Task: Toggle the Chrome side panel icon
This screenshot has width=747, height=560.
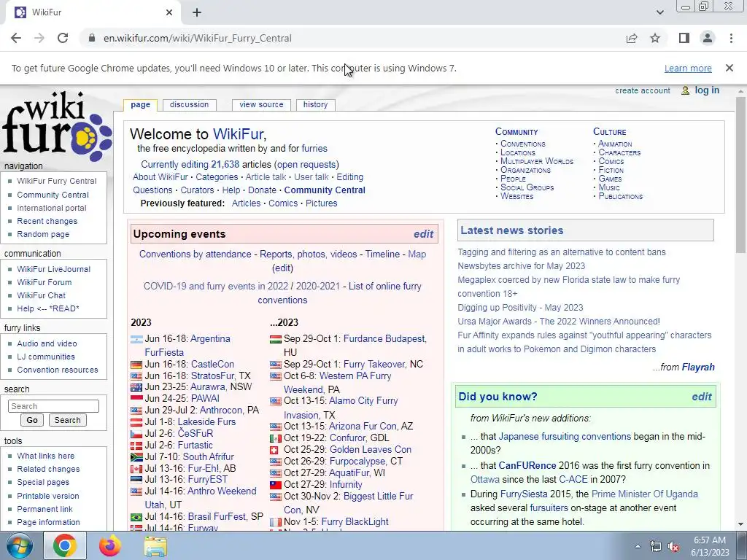Action: coord(684,38)
